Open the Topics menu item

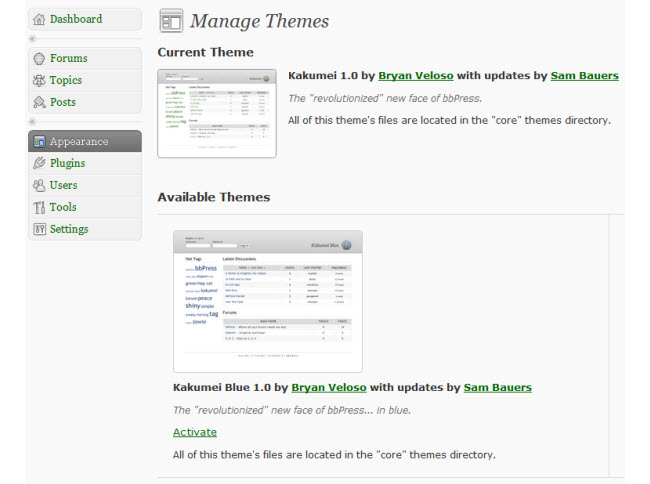(85, 80)
